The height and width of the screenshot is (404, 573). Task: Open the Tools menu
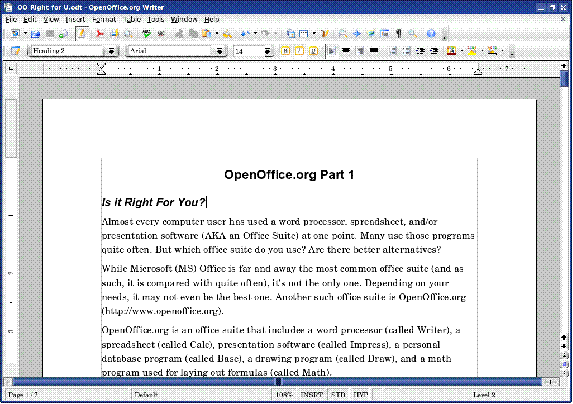point(156,19)
